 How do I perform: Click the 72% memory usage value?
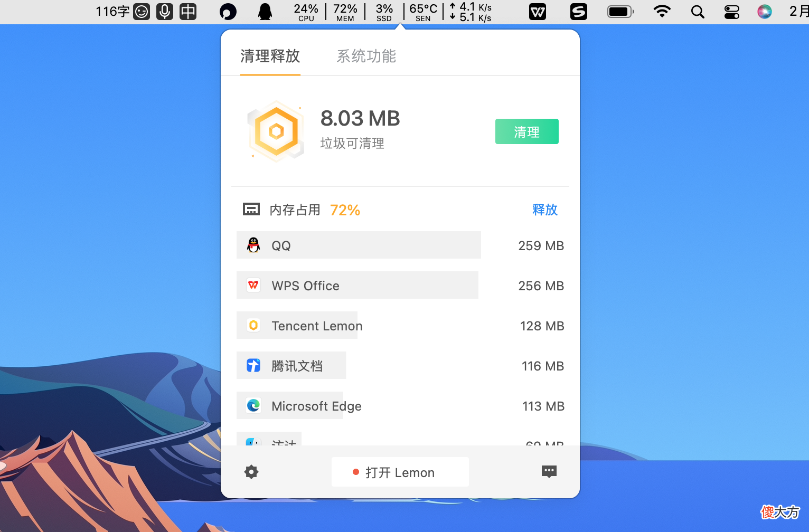tap(345, 210)
